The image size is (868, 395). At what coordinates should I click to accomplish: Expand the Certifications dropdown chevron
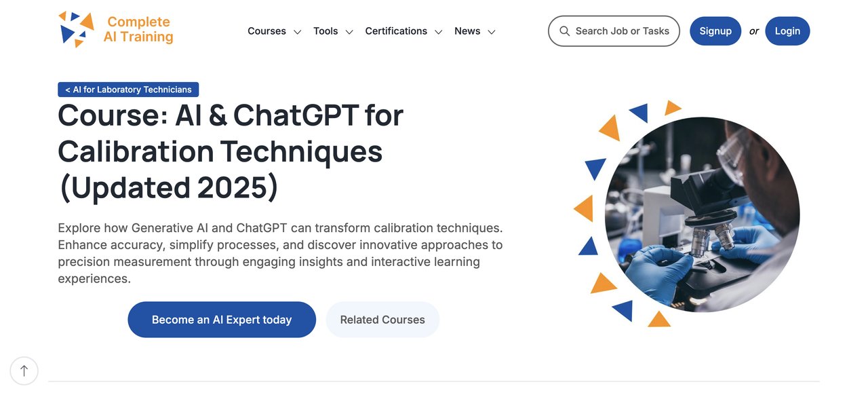(x=439, y=32)
